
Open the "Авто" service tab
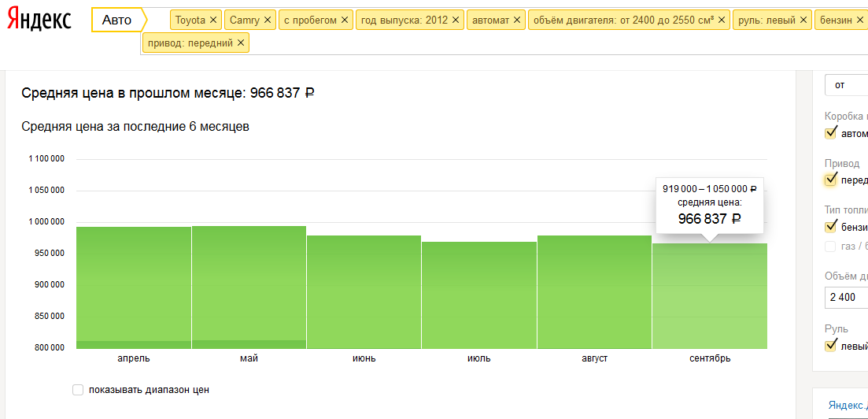point(116,20)
